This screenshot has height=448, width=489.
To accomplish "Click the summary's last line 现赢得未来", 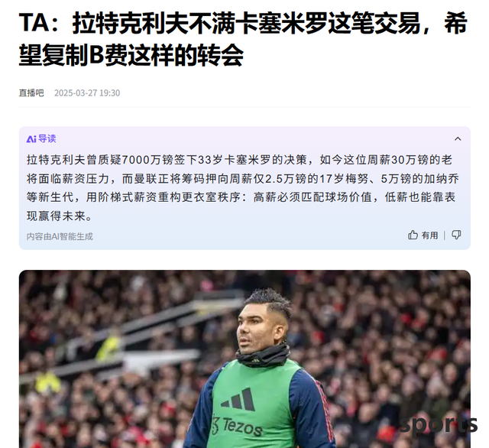I will pyautogui.click(x=60, y=216).
